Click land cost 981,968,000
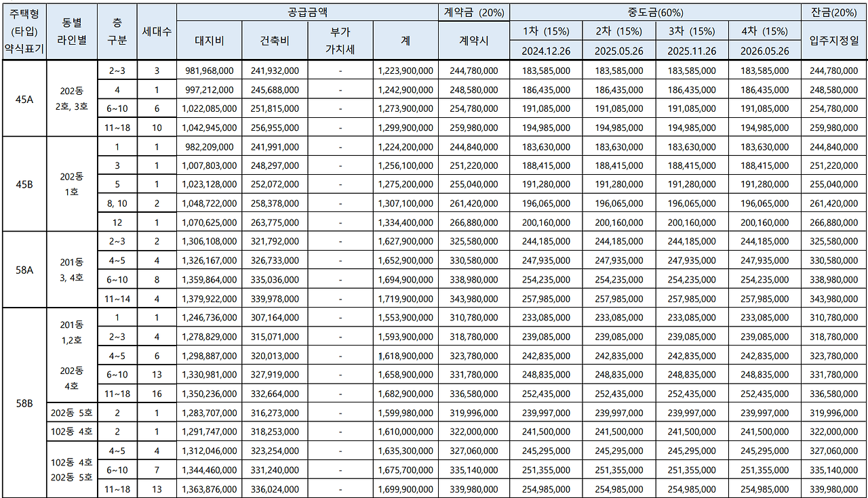868x498 pixels. point(210,70)
